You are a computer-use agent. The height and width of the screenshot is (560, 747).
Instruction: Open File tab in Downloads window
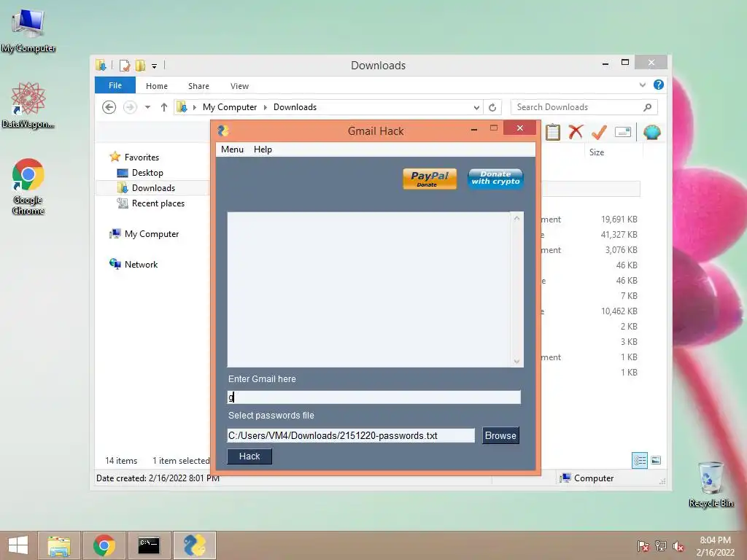pyautogui.click(x=115, y=86)
